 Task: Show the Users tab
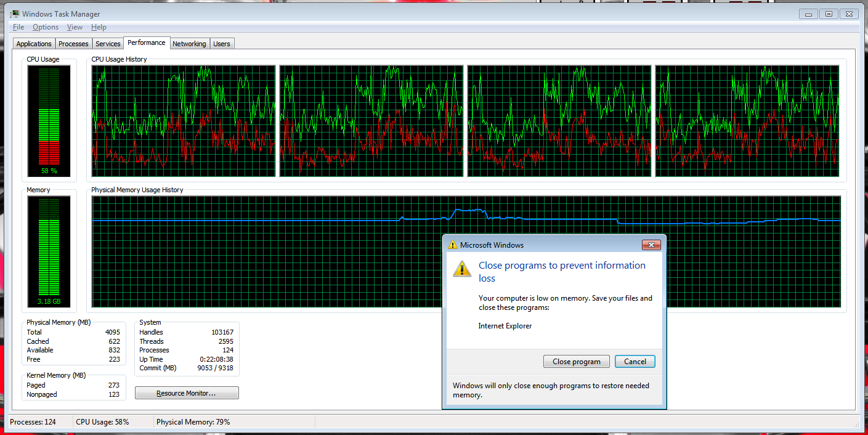(222, 44)
